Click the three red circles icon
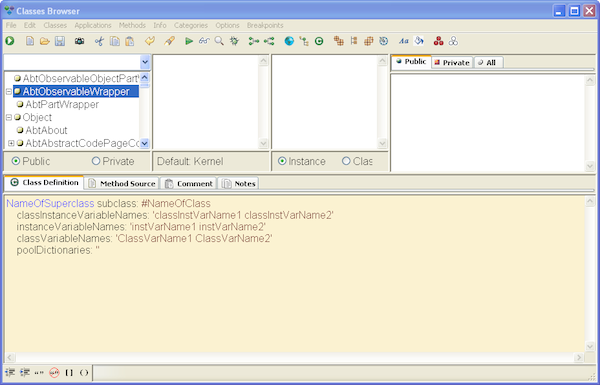The image size is (600, 385). pos(439,41)
